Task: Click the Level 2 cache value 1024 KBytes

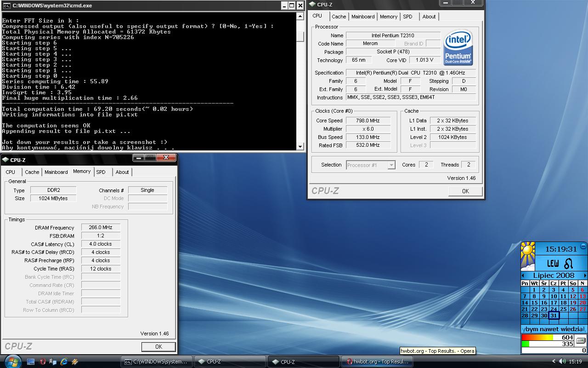Action: pos(452,137)
